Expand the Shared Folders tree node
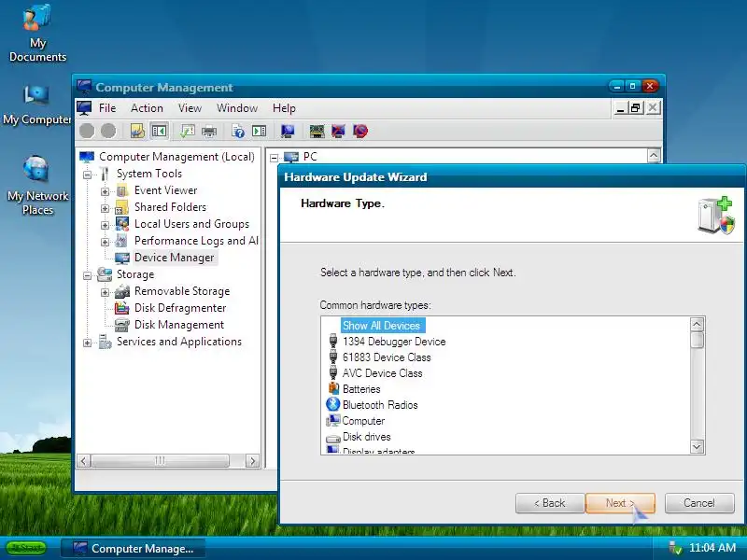This screenshot has width=747, height=560. [x=105, y=208]
